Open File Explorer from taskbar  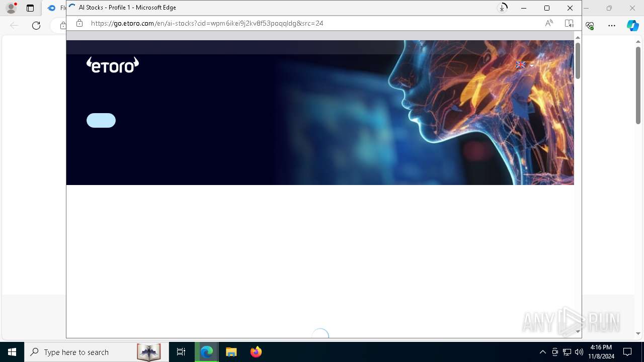[x=231, y=352]
